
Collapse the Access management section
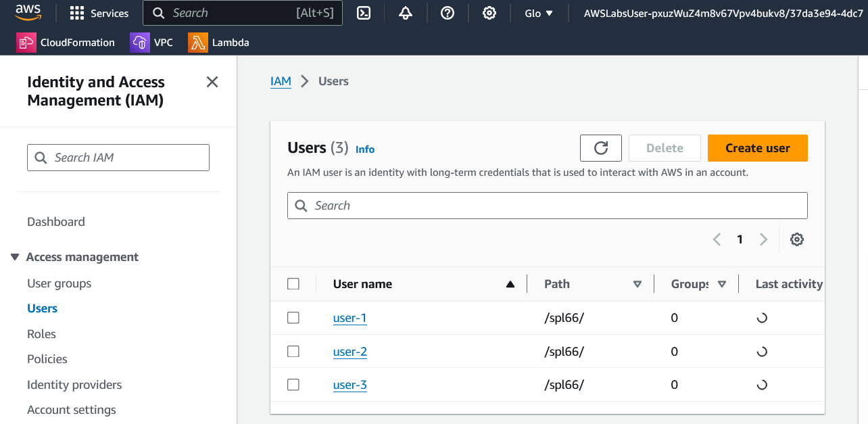click(15, 256)
